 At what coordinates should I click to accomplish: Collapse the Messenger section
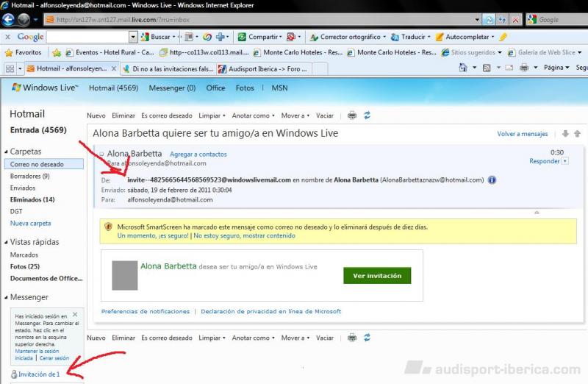click(6, 297)
